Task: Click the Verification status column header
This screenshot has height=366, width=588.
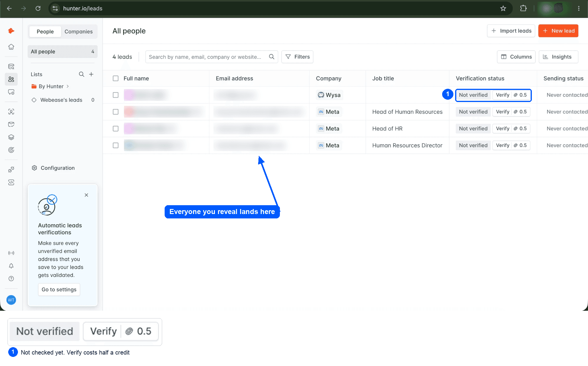Action: (x=480, y=78)
